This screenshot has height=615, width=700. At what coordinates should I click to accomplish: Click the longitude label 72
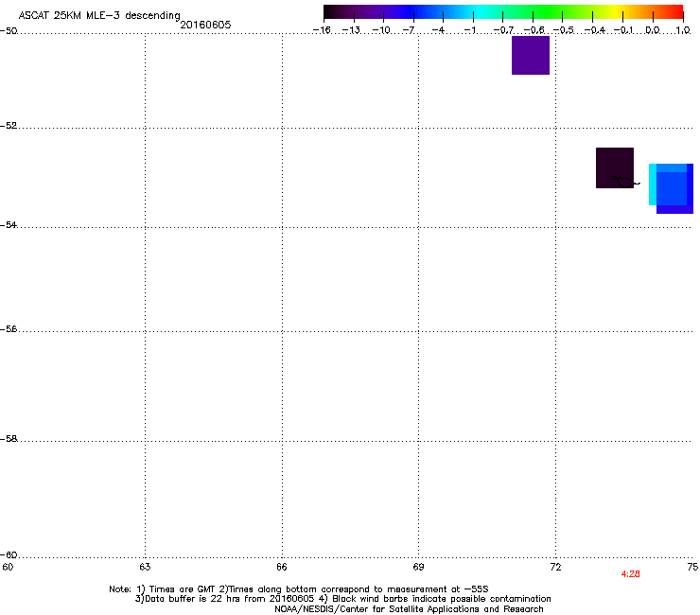(555, 567)
